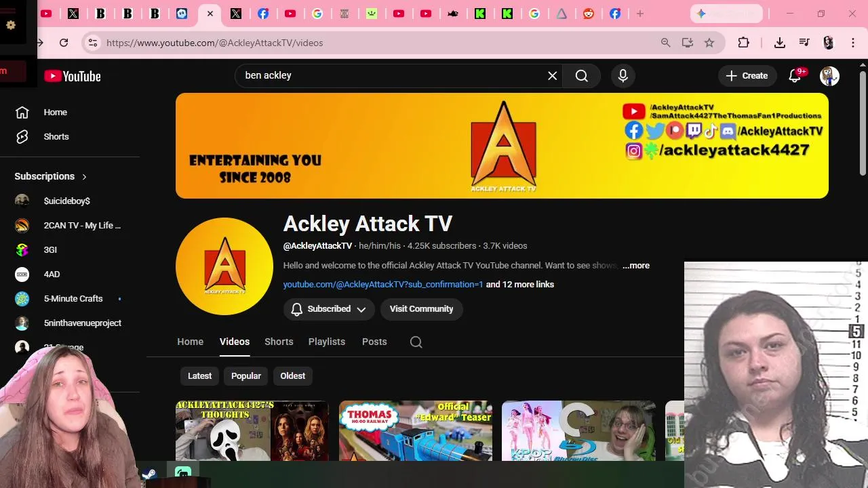Image resolution: width=868 pixels, height=488 pixels.
Task: Click the browser address bar URL
Action: [x=214, y=43]
